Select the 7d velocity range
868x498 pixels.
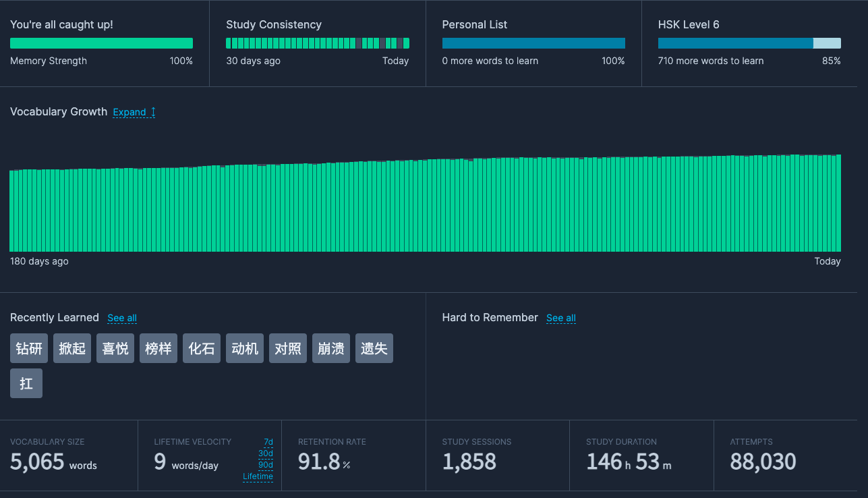[x=268, y=442]
